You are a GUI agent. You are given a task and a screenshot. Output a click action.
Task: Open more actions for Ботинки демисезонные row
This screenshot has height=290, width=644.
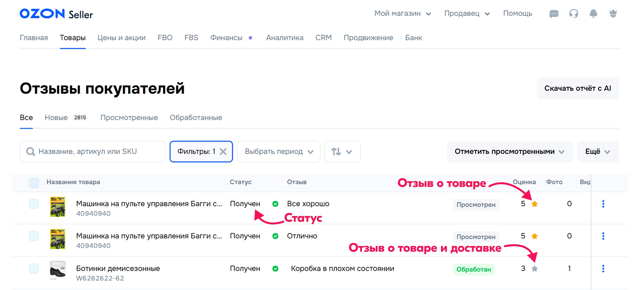pyautogui.click(x=603, y=268)
